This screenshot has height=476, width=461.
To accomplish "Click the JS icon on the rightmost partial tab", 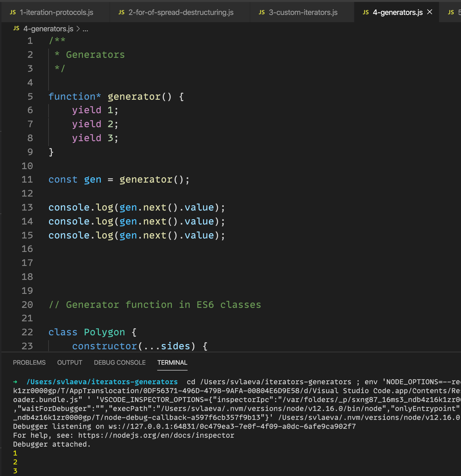I will 451,12.
